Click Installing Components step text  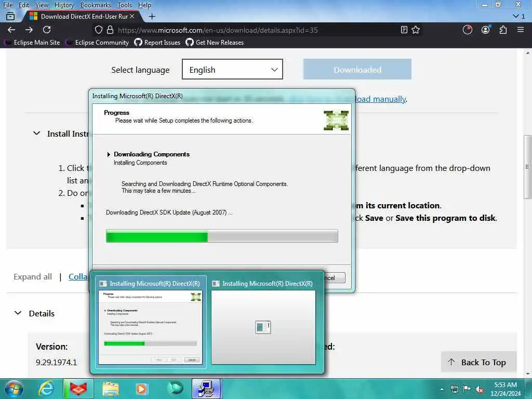coord(140,163)
